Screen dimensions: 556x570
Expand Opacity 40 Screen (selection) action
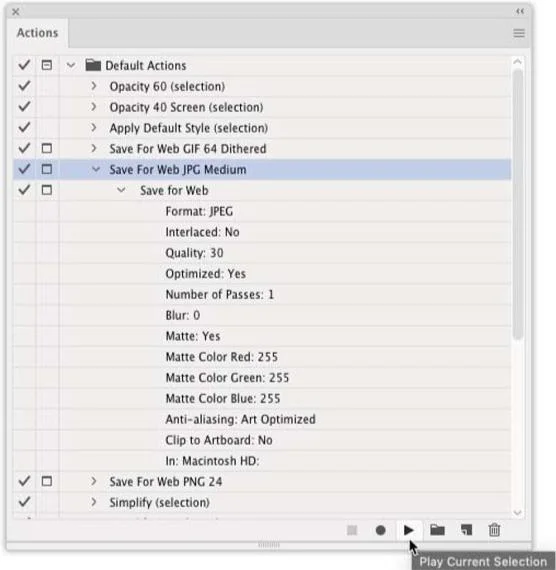(93, 107)
